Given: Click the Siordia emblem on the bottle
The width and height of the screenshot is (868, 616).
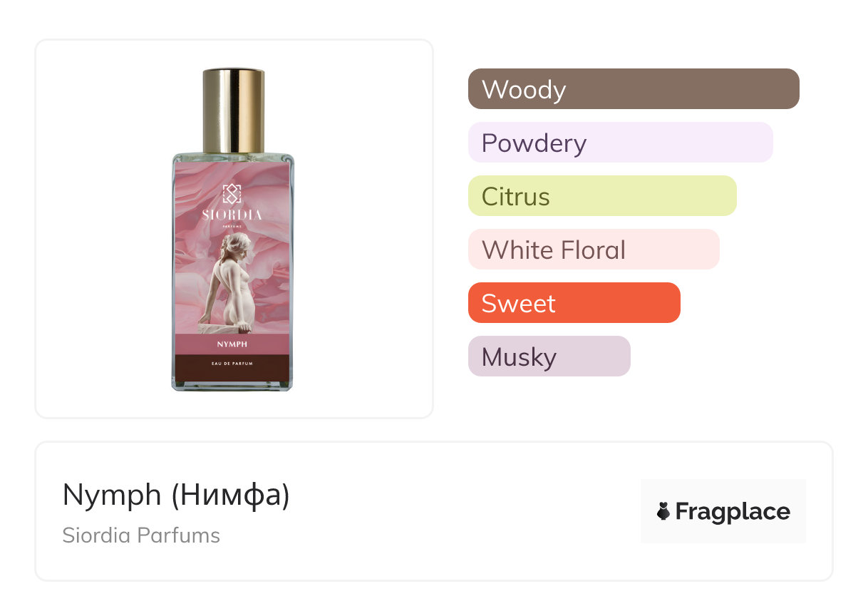Looking at the screenshot, I should click(x=232, y=194).
